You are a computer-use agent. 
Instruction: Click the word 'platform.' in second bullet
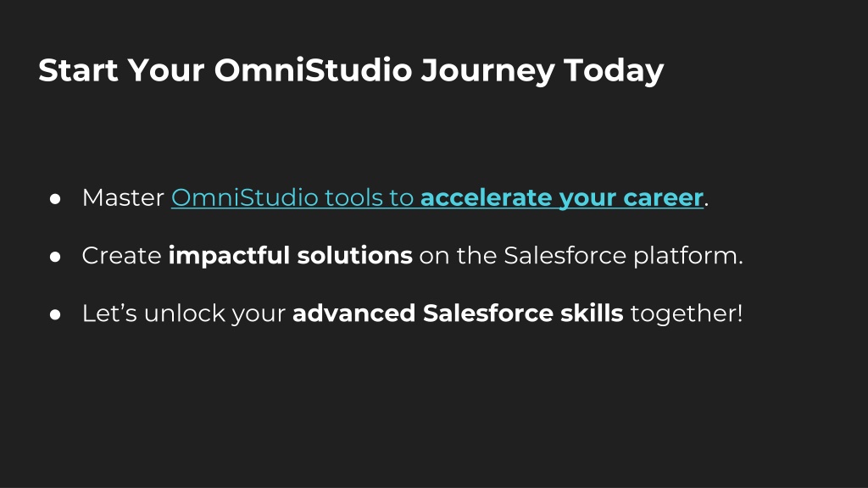pyautogui.click(x=688, y=256)
